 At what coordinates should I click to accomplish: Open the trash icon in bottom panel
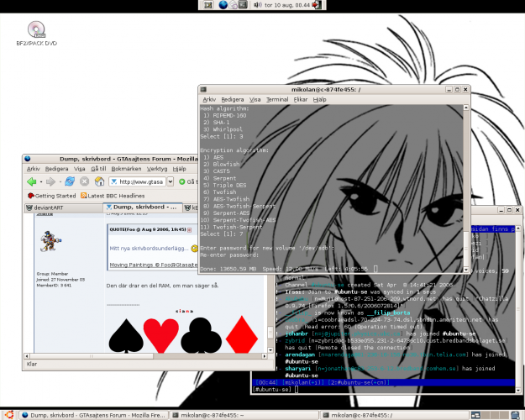tap(515, 415)
